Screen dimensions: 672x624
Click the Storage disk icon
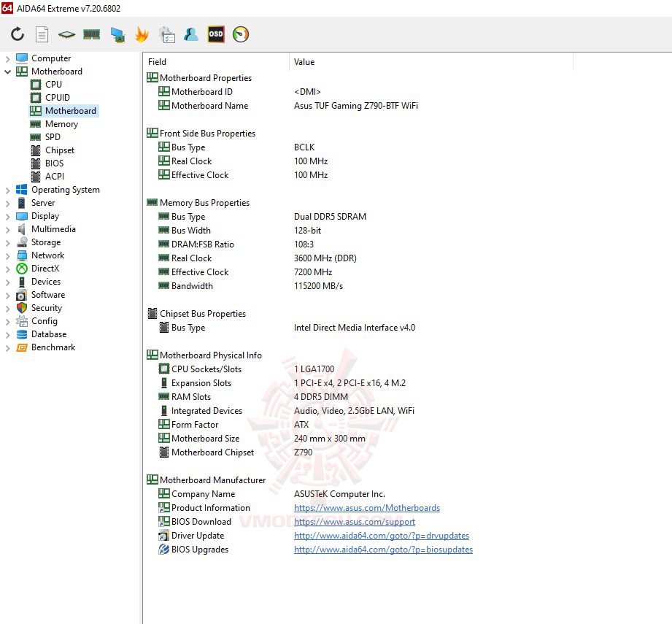coord(22,242)
